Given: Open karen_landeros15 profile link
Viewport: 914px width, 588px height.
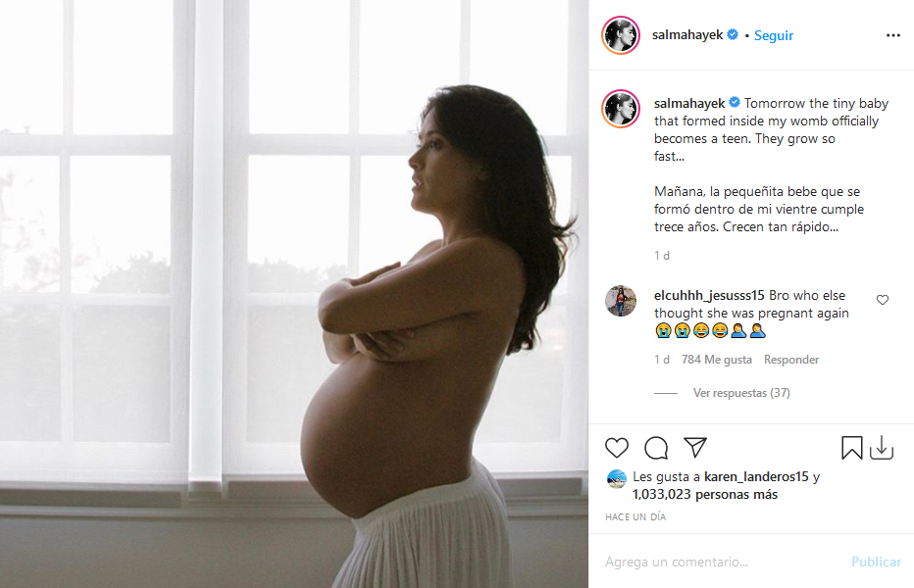Looking at the screenshot, I should [756, 476].
